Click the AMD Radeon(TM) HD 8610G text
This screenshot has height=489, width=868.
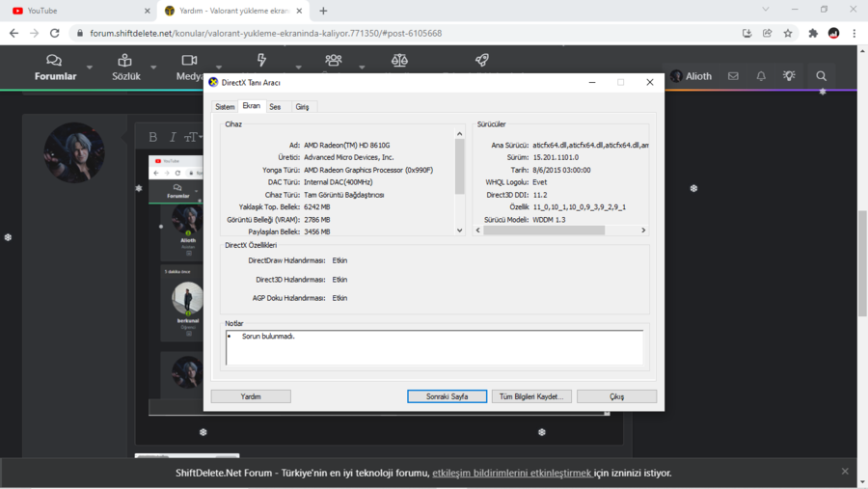pos(346,145)
